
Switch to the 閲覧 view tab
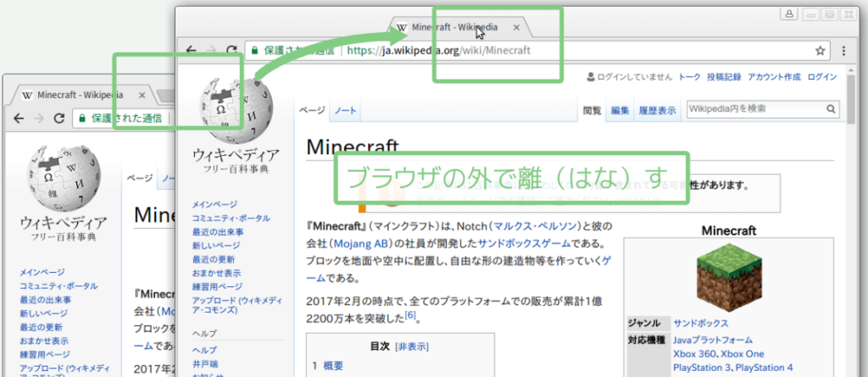coord(592,111)
